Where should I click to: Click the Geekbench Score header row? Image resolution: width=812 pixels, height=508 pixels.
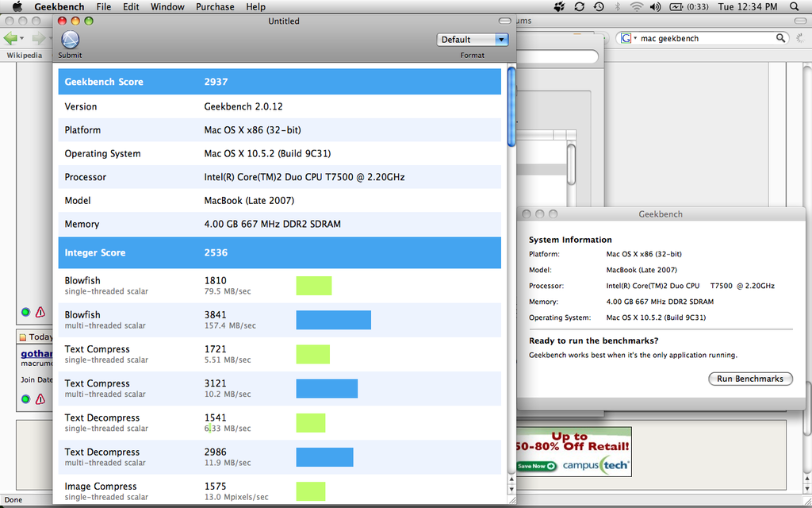click(x=280, y=82)
